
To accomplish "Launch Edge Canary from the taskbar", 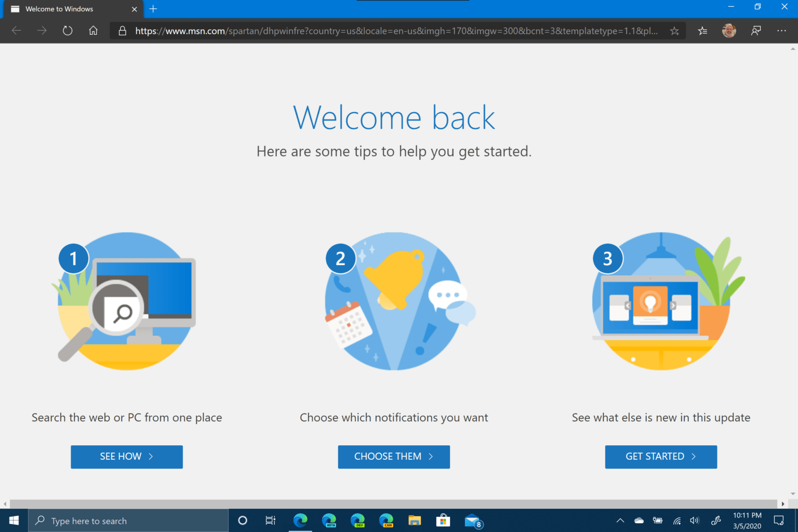I will point(386,521).
